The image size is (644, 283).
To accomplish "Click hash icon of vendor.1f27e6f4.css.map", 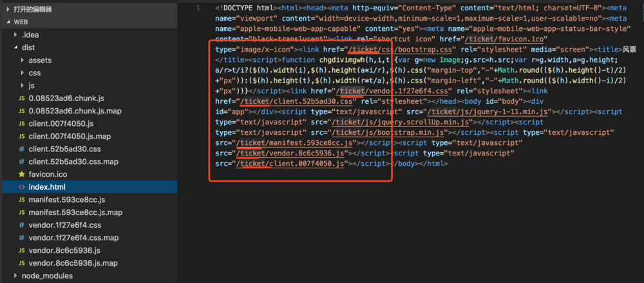I will click(22, 238).
